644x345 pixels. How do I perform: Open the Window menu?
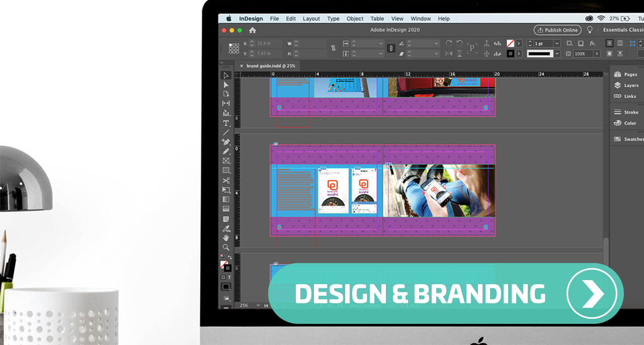(421, 19)
